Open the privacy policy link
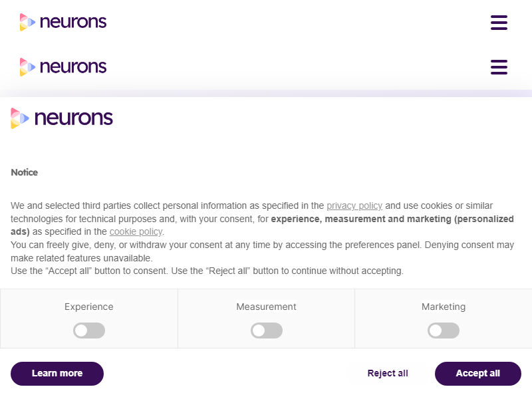This screenshot has width=532, height=399. (x=354, y=205)
